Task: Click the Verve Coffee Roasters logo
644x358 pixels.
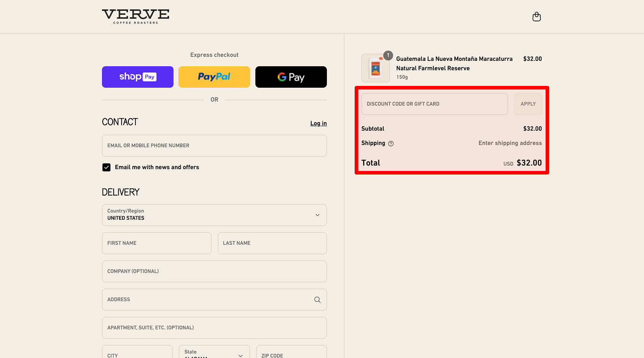Action: pyautogui.click(x=136, y=16)
